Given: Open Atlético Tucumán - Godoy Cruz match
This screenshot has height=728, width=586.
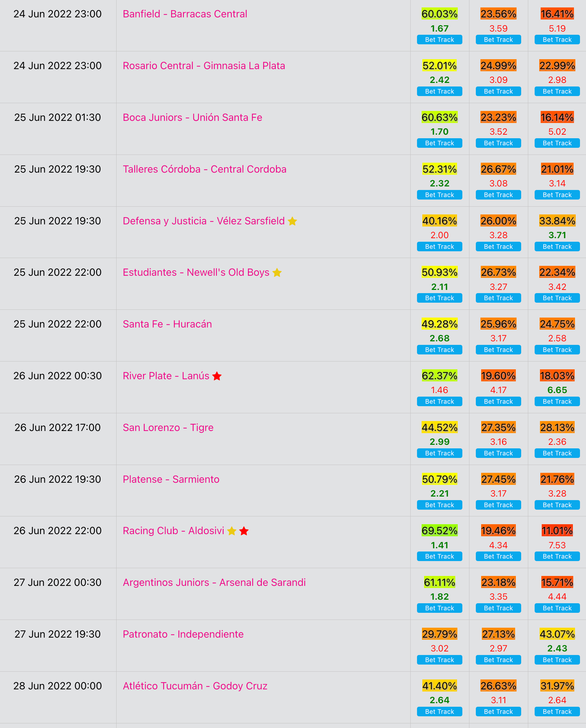Looking at the screenshot, I should (195, 686).
